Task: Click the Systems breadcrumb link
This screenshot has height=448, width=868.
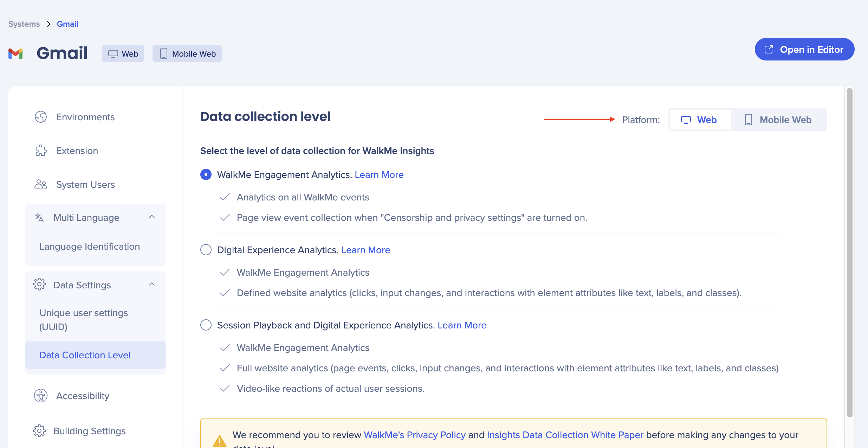Action: click(x=24, y=24)
